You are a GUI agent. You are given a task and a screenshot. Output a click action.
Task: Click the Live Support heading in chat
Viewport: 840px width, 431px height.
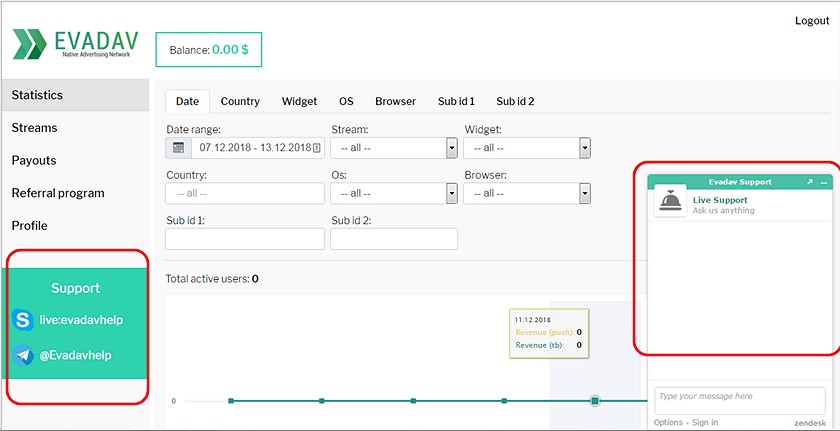[720, 200]
